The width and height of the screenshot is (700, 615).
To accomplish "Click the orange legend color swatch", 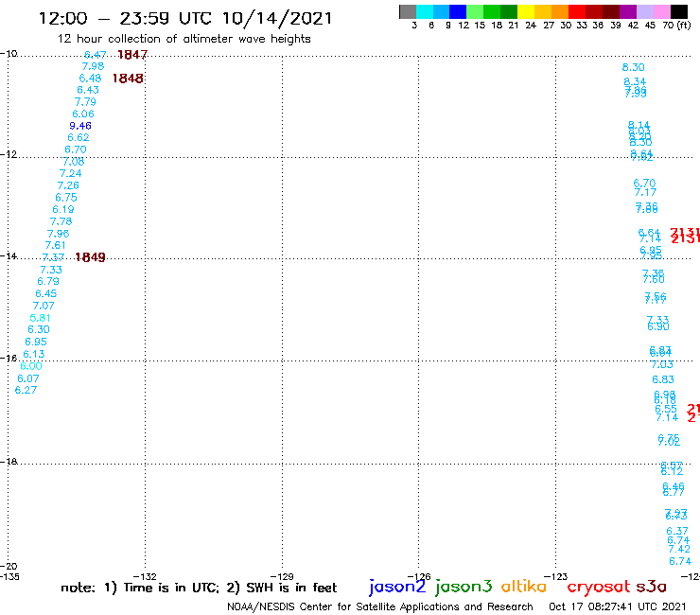I will (x=560, y=11).
